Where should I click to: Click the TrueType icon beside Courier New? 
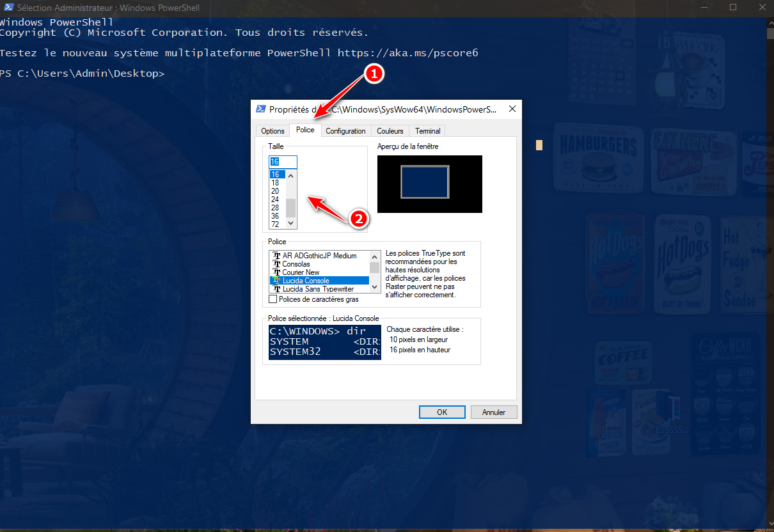(x=277, y=272)
